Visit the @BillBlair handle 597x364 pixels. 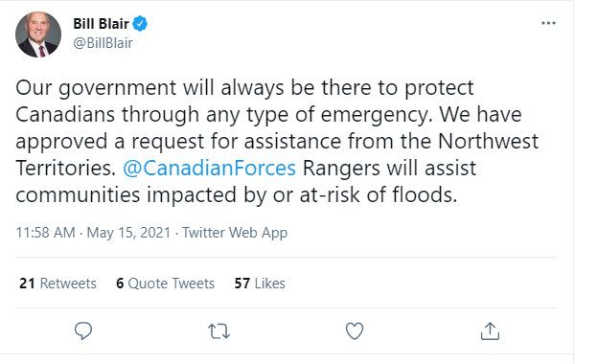click(103, 43)
